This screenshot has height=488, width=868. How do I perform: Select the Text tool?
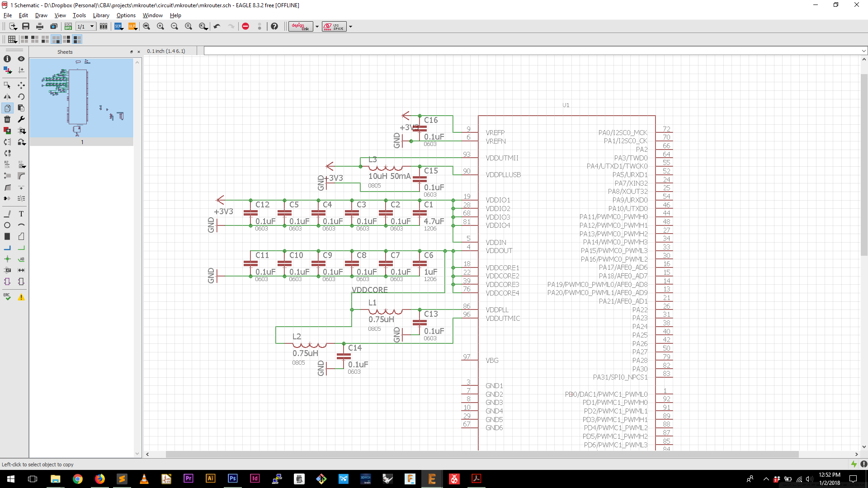[21, 214]
